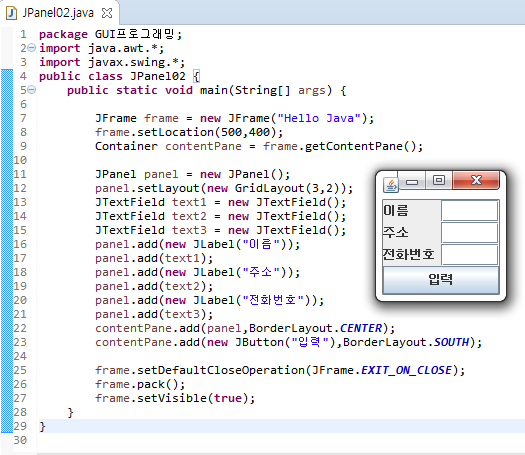Click line number 10 in the gutter
Image resolution: width=525 pixels, height=455 pixels.
pyautogui.click(x=20, y=160)
